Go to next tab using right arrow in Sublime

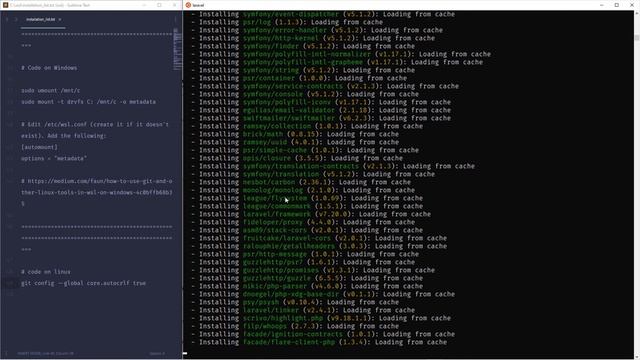(16, 19)
